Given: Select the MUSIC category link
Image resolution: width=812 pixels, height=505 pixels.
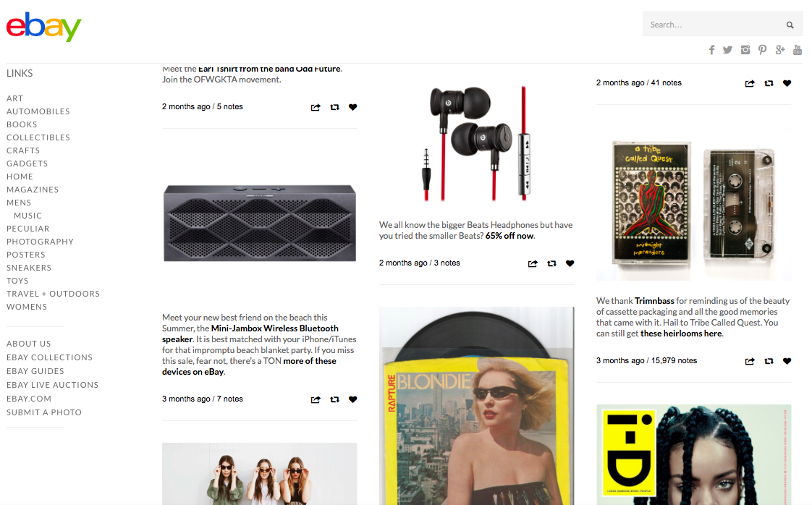Looking at the screenshot, I should 28,216.
